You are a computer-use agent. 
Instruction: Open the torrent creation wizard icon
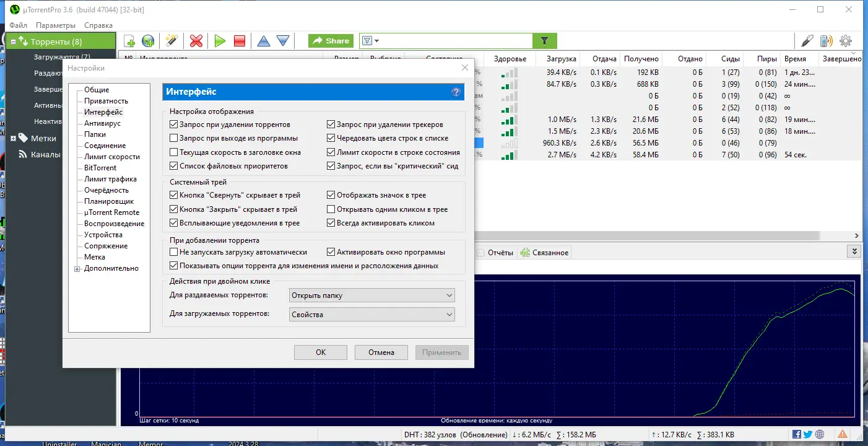[x=171, y=41]
